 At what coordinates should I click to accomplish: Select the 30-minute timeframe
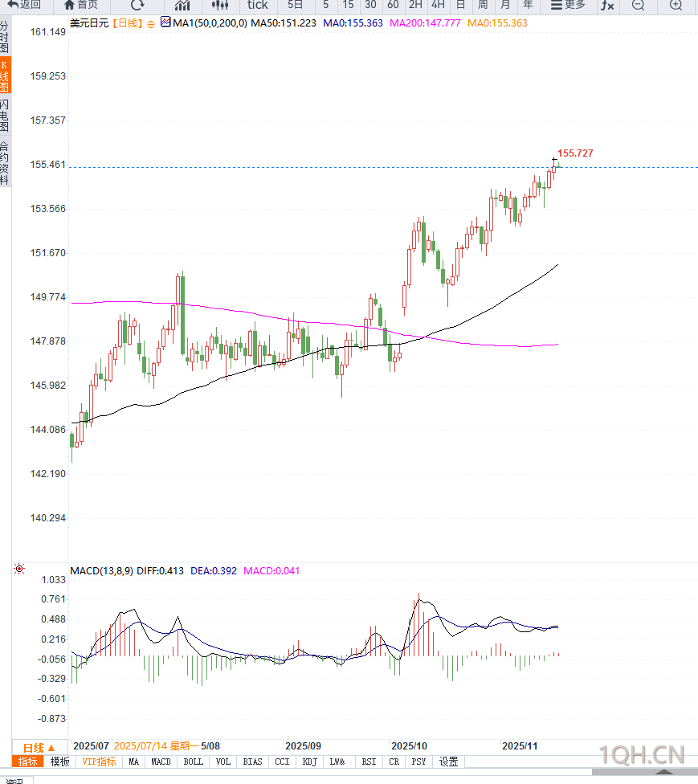tap(370, 5)
